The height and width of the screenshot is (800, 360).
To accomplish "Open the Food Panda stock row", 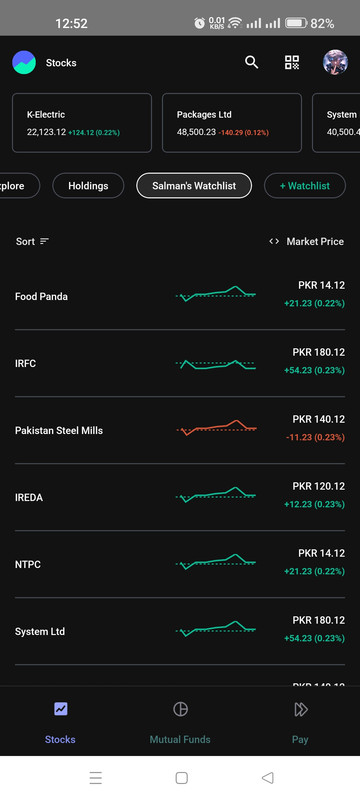I will pyautogui.click(x=180, y=296).
